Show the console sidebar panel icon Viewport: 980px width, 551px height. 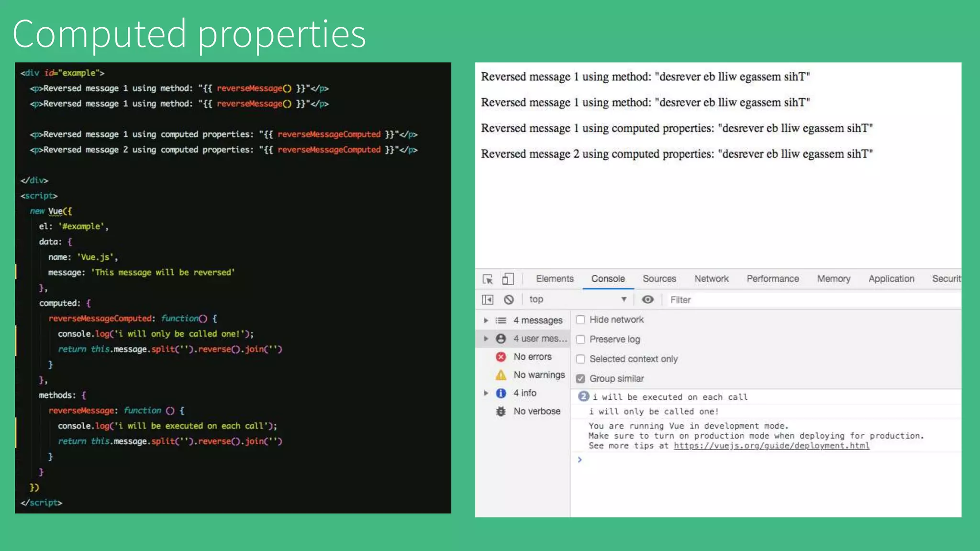click(x=488, y=299)
